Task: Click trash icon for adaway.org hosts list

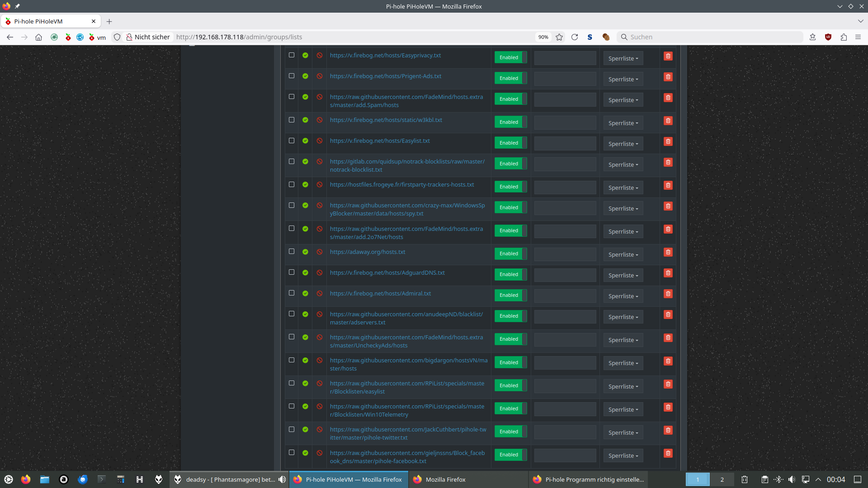Action: (668, 252)
